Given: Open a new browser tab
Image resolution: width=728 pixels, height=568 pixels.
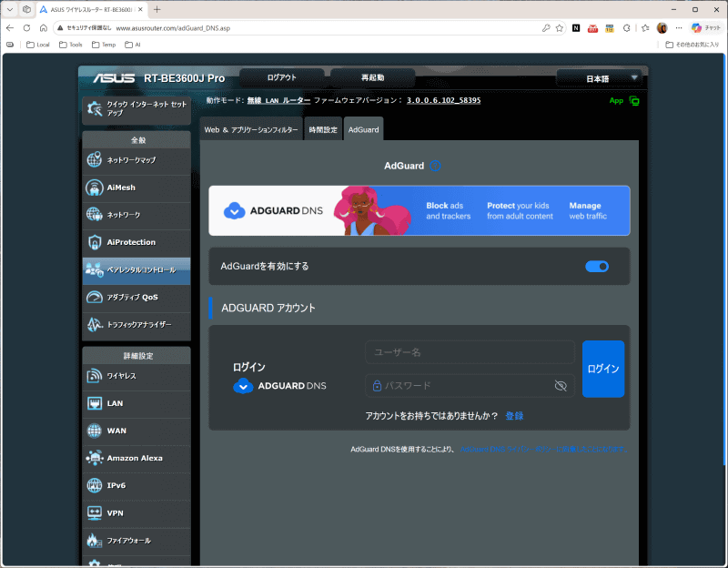Looking at the screenshot, I should pyautogui.click(x=157, y=9).
